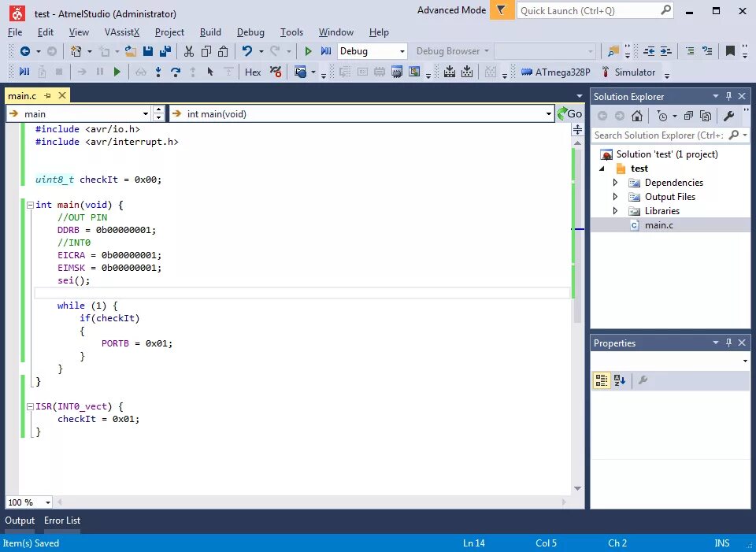Screen dimensions: 756x552
Task: Toggle pin on main.c tab
Action: (48, 95)
